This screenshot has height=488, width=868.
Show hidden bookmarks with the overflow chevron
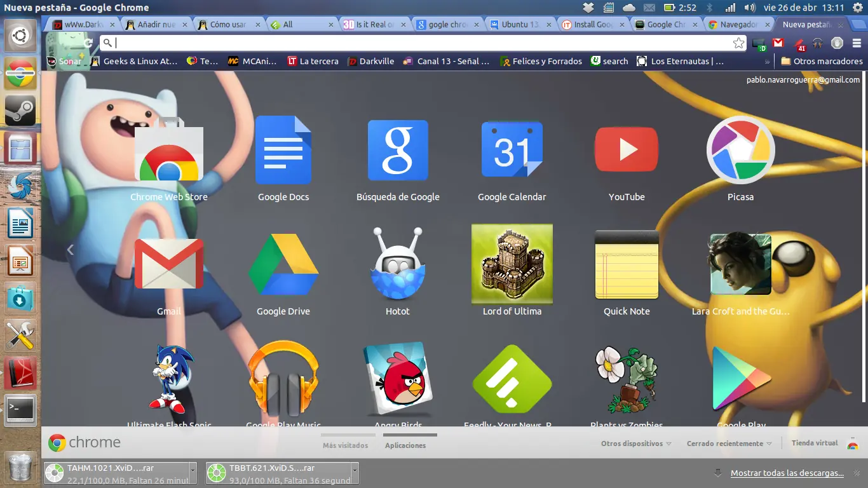point(768,62)
